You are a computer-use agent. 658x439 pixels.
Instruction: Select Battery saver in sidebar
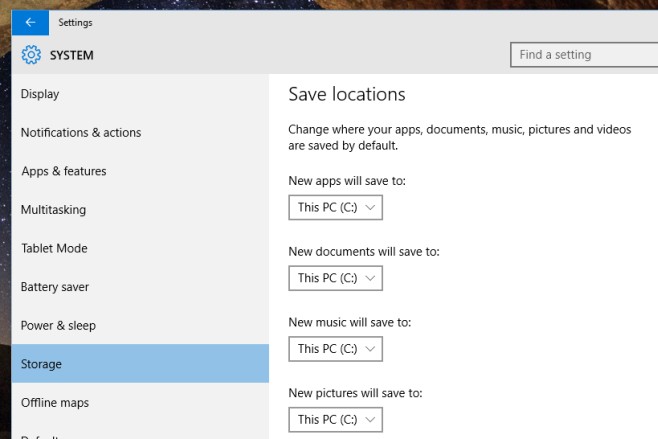coord(140,287)
